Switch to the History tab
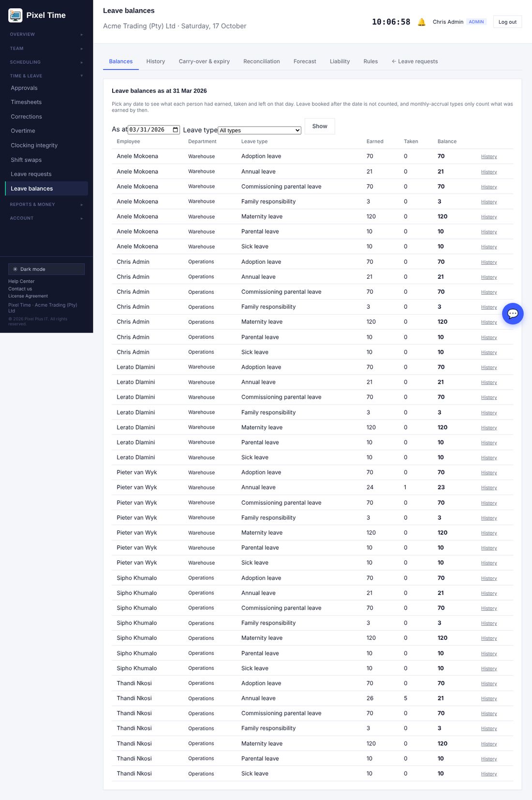Screen dimensions: 532x800 [x=156, y=61]
